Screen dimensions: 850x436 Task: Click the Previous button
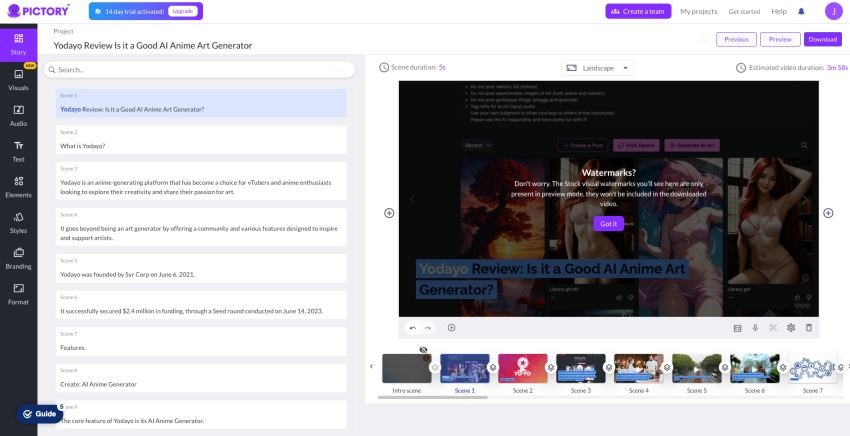(736, 39)
